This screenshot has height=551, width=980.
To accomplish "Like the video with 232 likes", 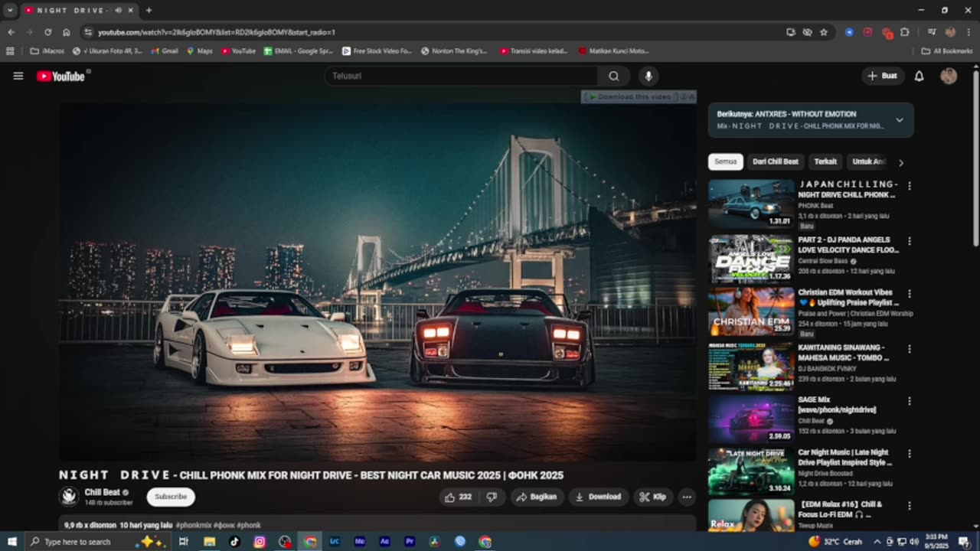I will click(x=458, y=497).
